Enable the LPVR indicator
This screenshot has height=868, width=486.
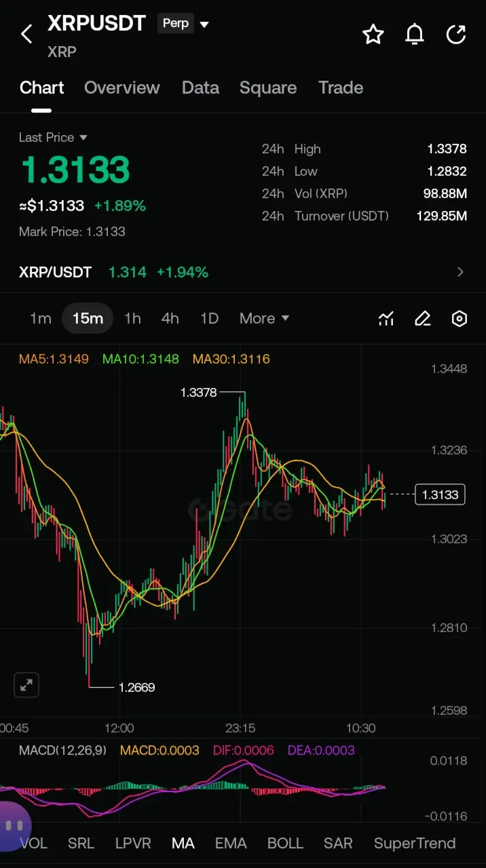click(x=133, y=844)
